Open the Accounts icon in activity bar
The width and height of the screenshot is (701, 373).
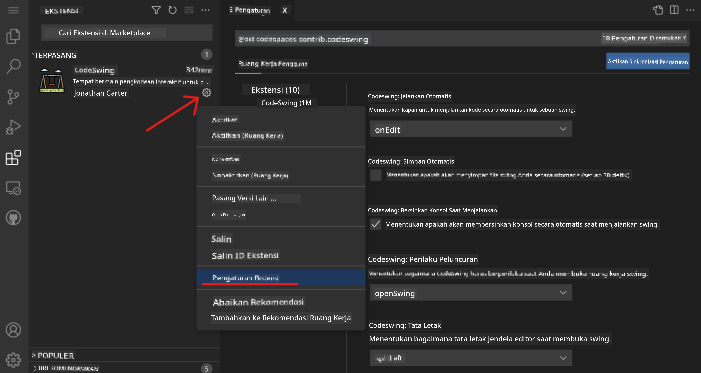[13, 330]
